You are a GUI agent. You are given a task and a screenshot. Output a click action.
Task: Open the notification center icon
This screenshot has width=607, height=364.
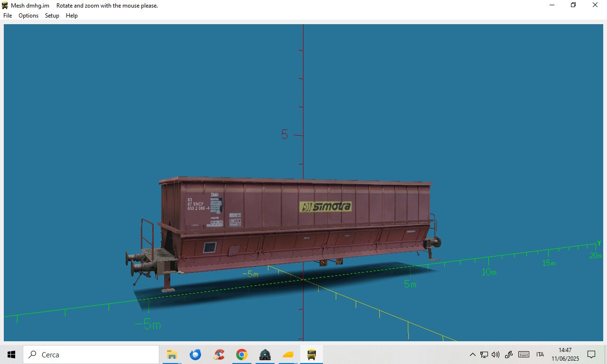pyautogui.click(x=591, y=355)
